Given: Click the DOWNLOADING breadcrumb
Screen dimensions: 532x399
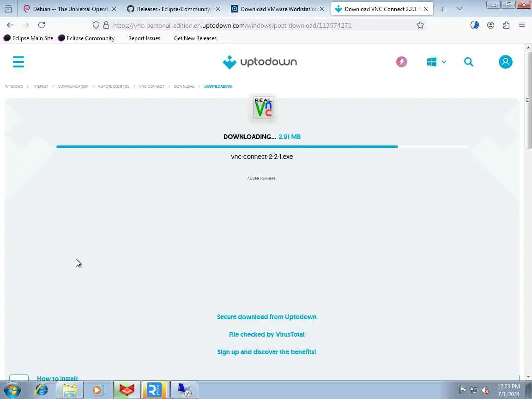Looking at the screenshot, I should 218,86.
